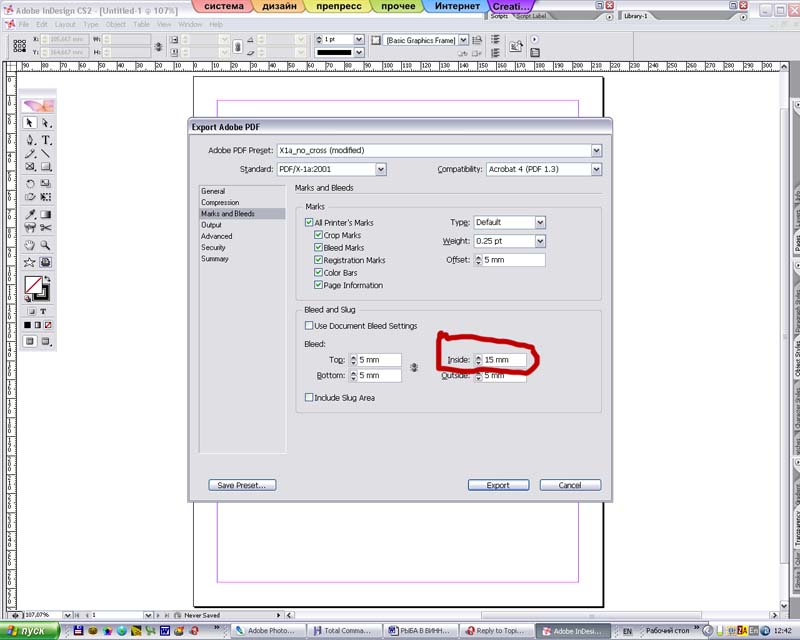The image size is (800, 640).
Task: Open the Compatibility Acrobat 4 dropdown
Action: [596, 169]
